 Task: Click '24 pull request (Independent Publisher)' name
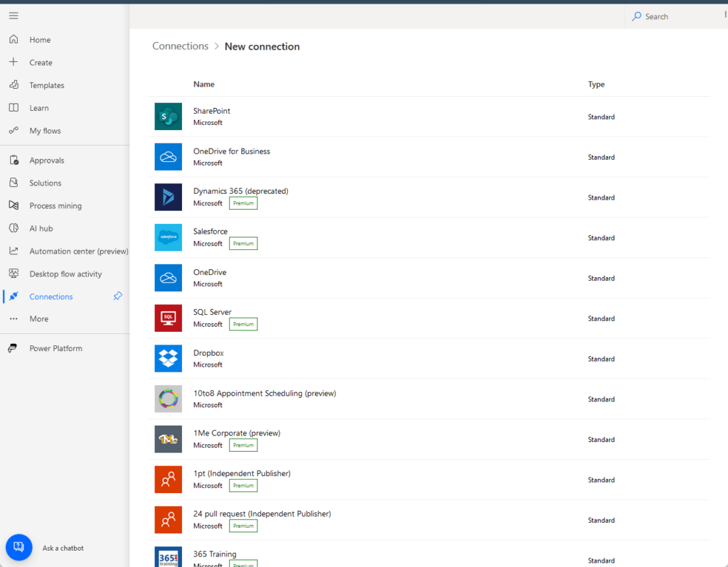point(262,514)
